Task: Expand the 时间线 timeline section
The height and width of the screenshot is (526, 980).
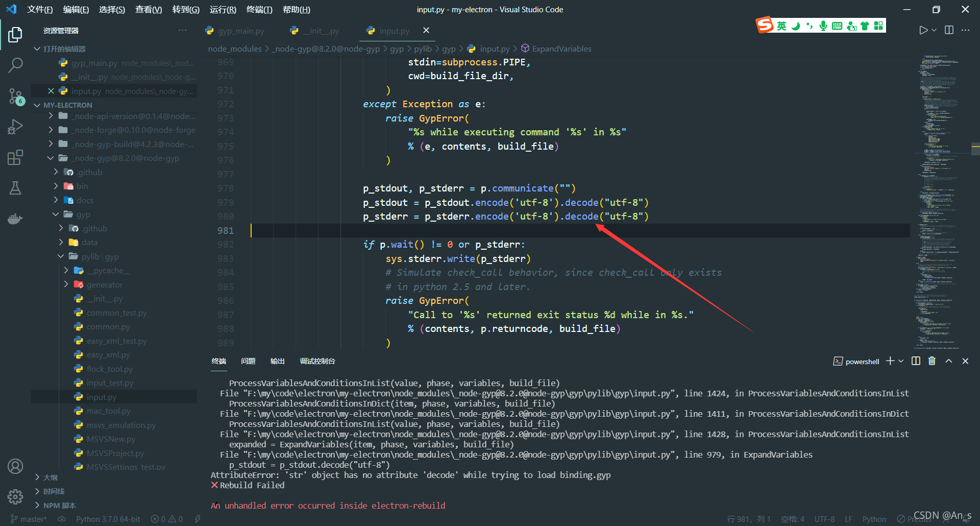Action: pyautogui.click(x=115, y=491)
